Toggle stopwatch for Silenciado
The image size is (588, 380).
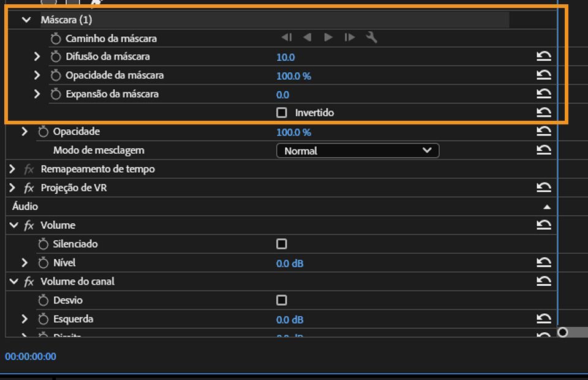click(x=43, y=244)
